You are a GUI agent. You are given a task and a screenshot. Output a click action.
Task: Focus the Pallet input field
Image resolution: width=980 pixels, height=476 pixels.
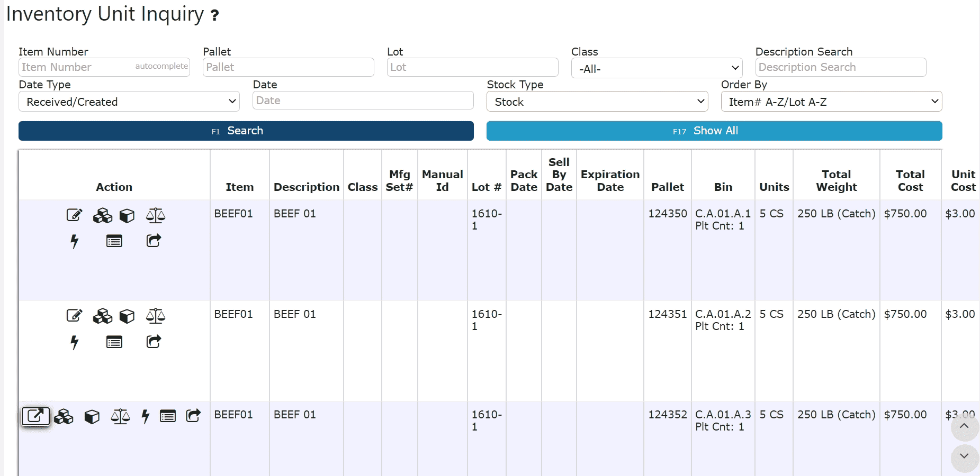pyautogui.click(x=289, y=67)
